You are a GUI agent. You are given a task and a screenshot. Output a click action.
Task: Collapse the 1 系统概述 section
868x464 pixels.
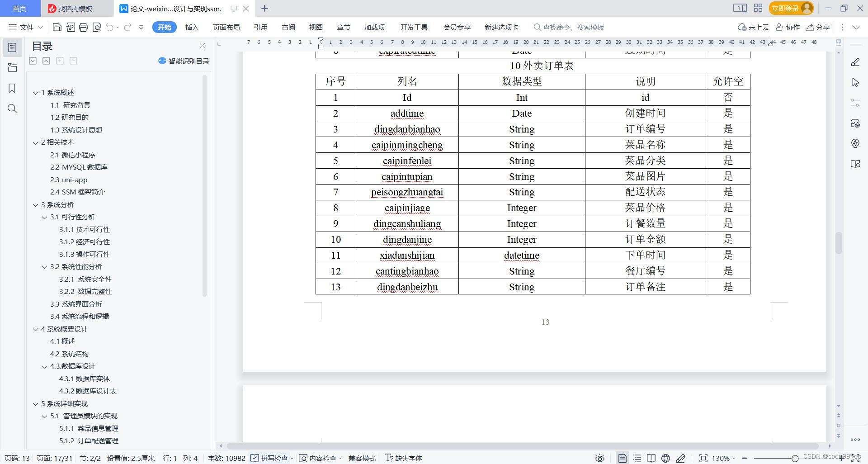(35, 93)
